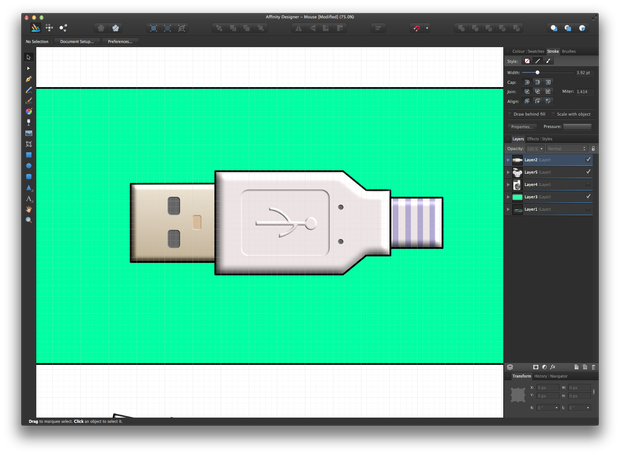
Task: Enable Scale with object checkbox
Action: click(553, 114)
